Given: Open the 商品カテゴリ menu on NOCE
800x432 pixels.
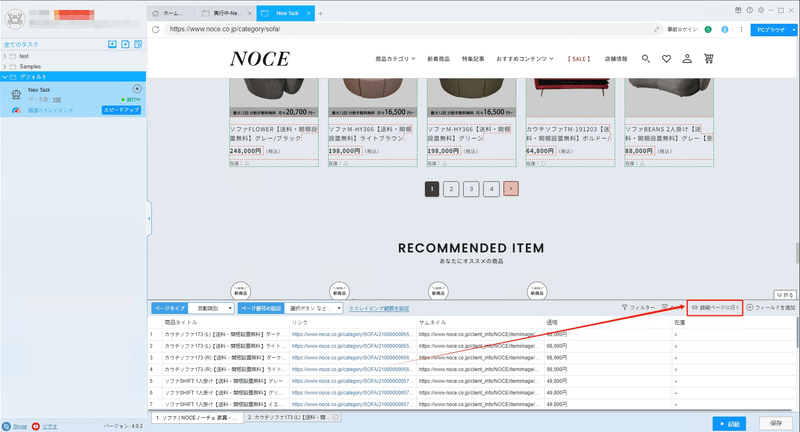Looking at the screenshot, I should [395, 59].
